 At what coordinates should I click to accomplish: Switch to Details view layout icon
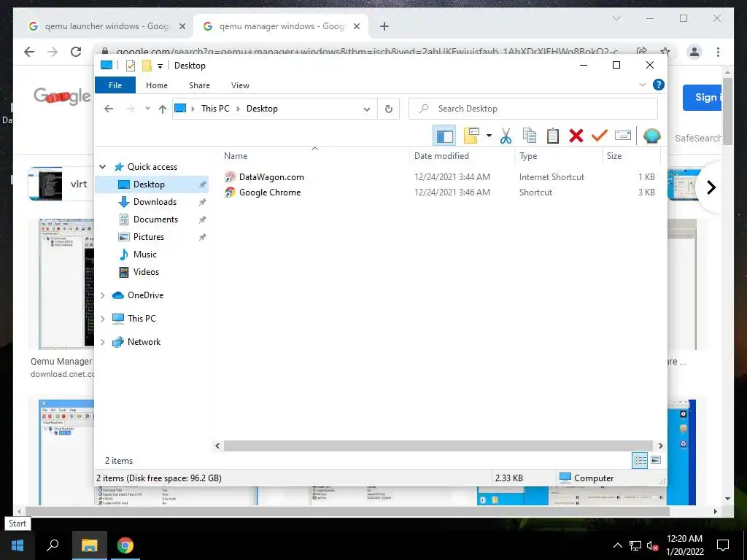[640, 460]
